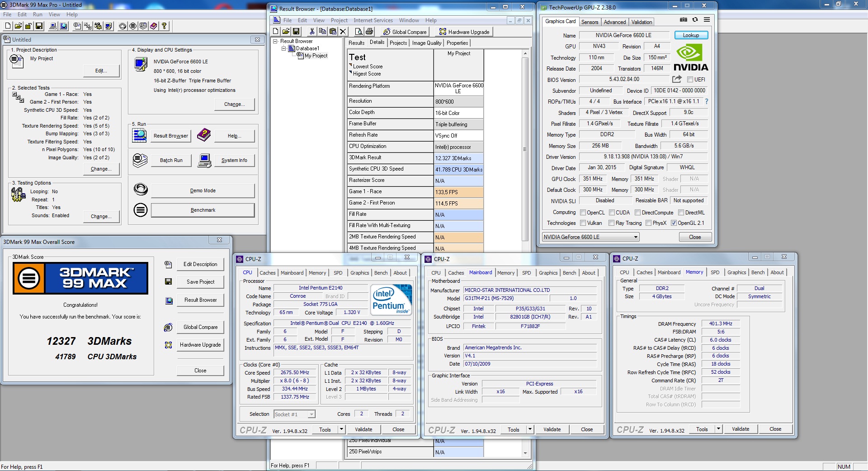Screen dimensions: 868x471
Task: Click Open project folder icon in 3DMark toolbar
Action: pos(18,26)
